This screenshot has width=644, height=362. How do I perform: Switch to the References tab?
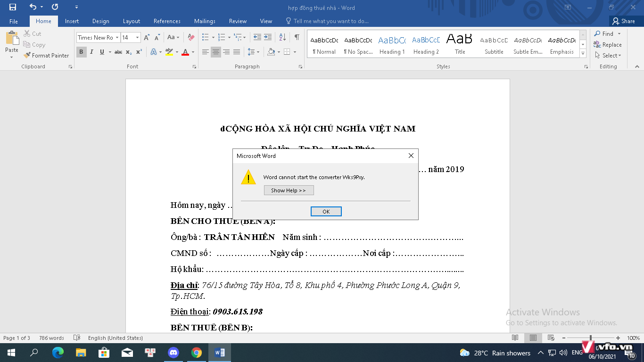click(x=167, y=21)
